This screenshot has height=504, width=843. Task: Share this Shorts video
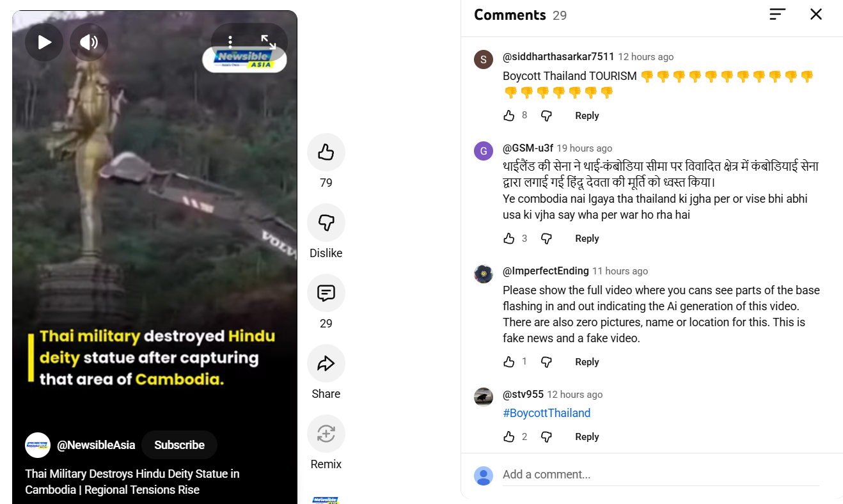pyautogui.click(x=326, y=363)
